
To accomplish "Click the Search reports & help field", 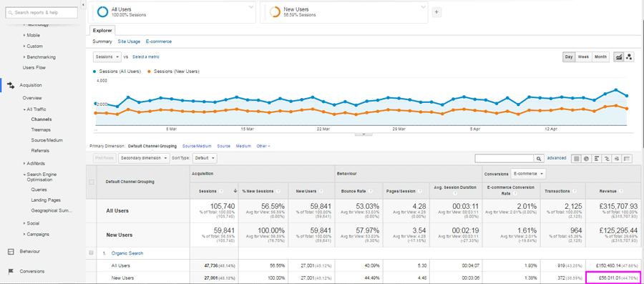I will (42, 13).
